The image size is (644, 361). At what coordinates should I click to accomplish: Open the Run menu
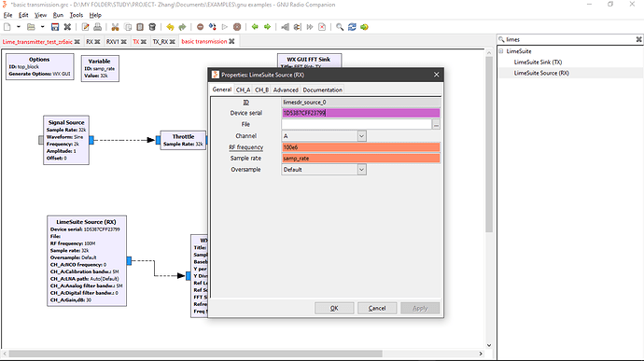[x=58, y=15]
